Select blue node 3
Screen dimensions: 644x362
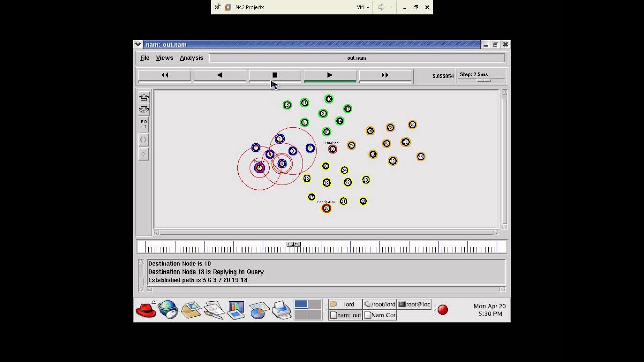[293, 151]
